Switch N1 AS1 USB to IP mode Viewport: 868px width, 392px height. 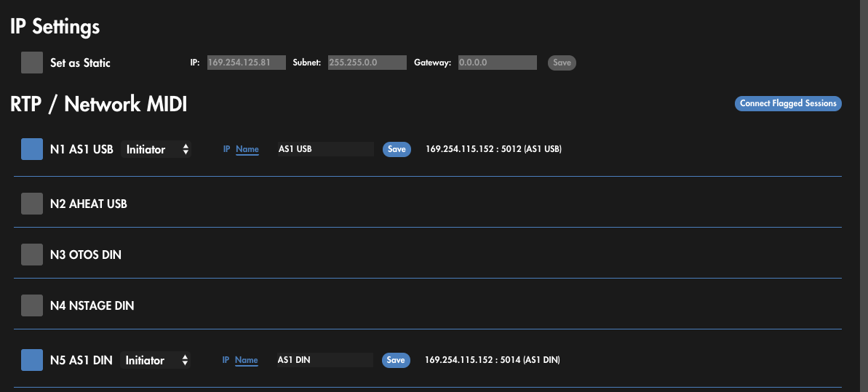tap(226, 149)
